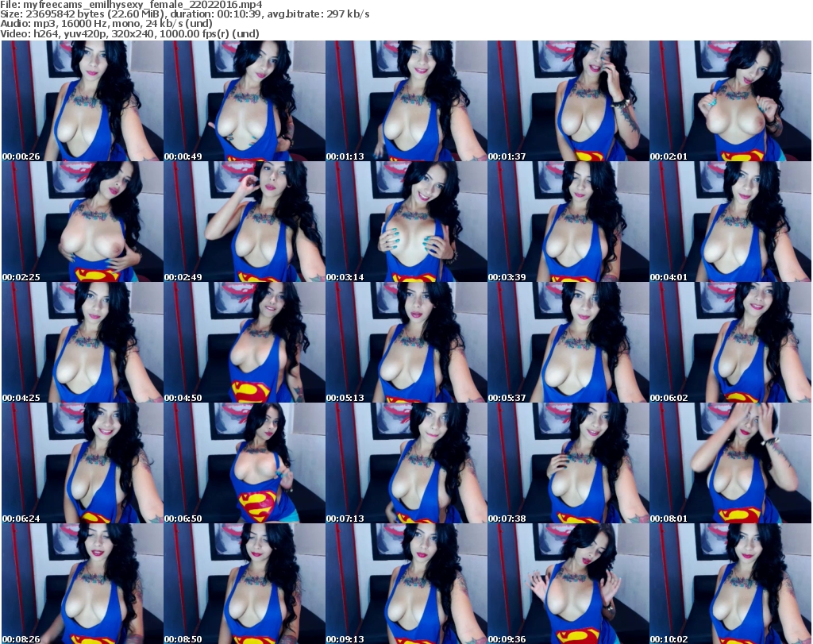Select the frame stamped 00:08:50
This screenshot has height=644, width=813.
245,584
